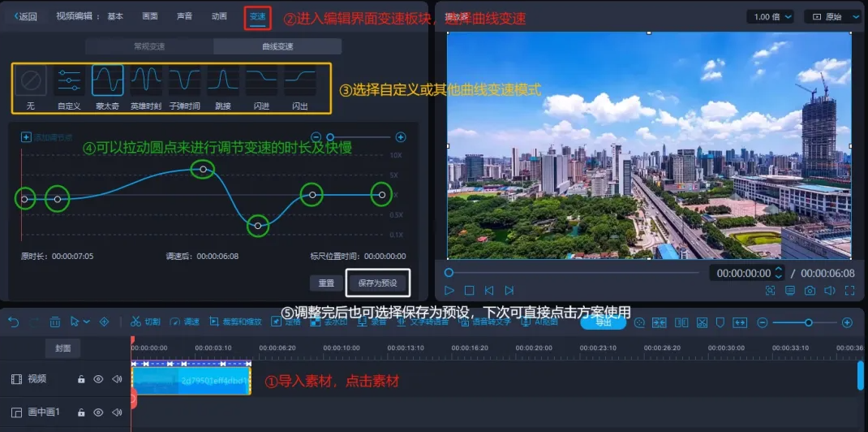Jump to next frame in preview
868x432 pixels.
[509, 290]
